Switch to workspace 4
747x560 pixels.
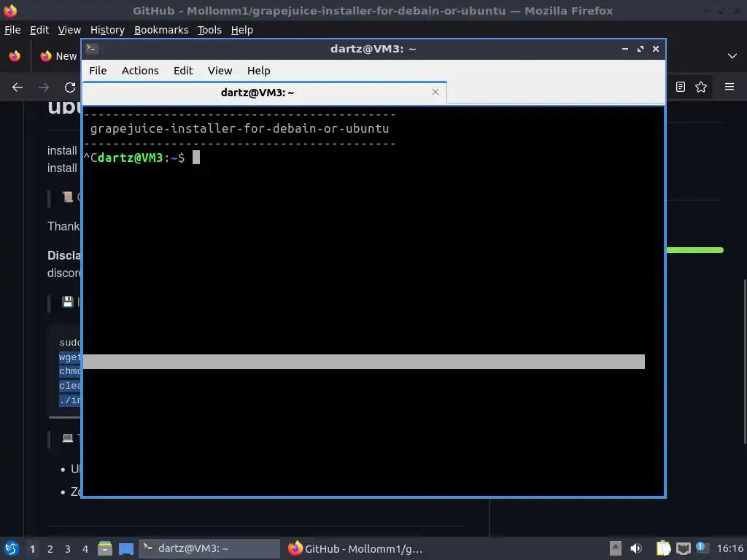coord(85,549)
